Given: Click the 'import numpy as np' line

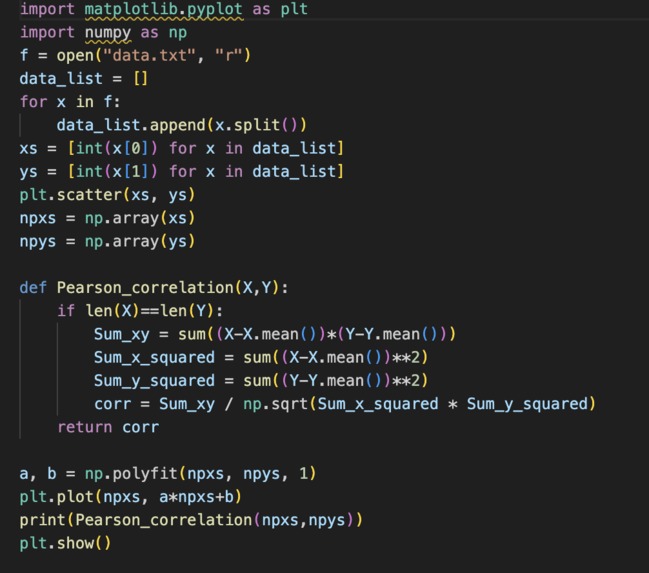Looking at the screenshot, I should point(103,33).
